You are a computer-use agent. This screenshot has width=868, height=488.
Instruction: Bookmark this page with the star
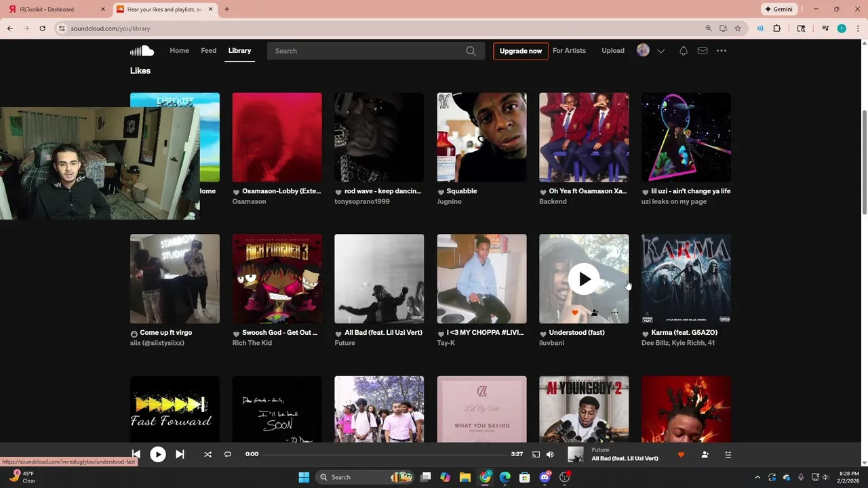pos(738,28)
